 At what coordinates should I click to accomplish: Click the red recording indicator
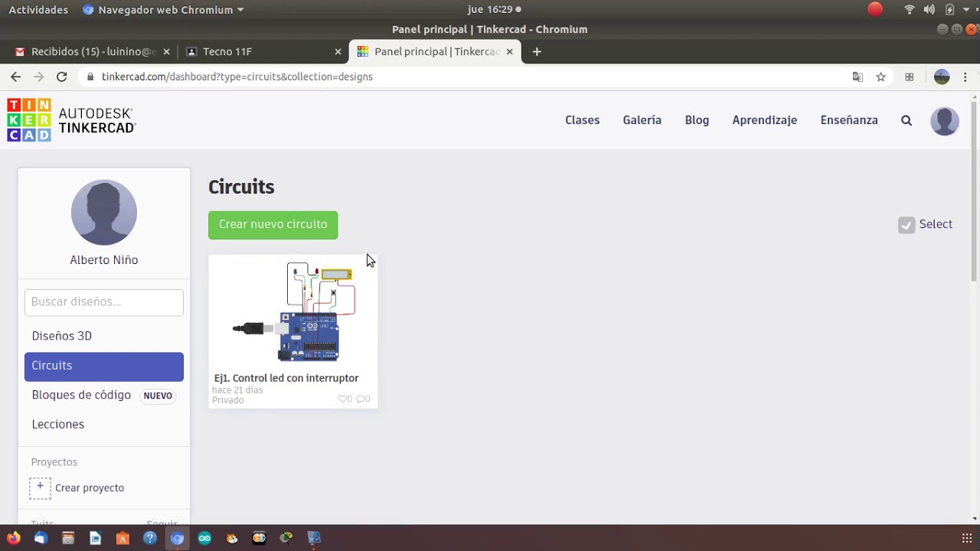coord(875,9)
